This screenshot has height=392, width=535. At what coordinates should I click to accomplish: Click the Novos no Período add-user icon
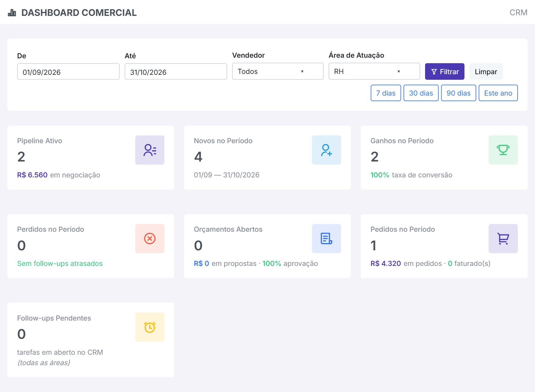click(x=326, y=150)
